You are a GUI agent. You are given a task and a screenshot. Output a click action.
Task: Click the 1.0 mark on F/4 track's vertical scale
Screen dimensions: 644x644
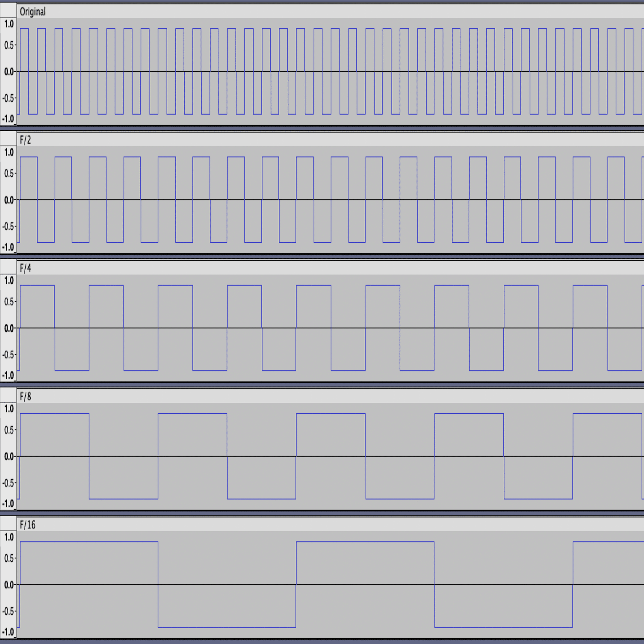[9, 281]
